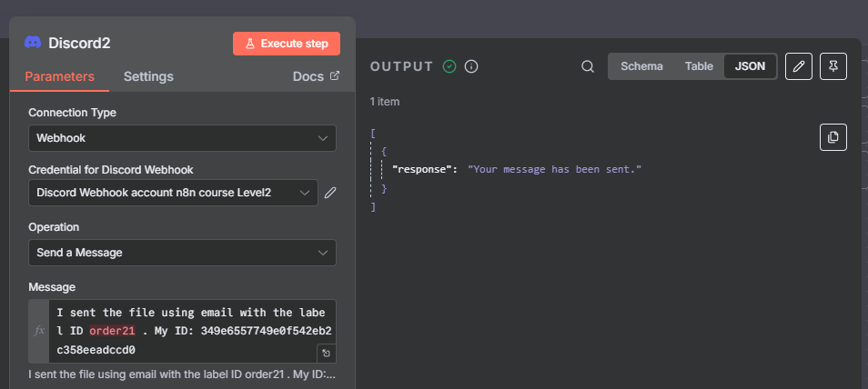Pin the output data with pin icon
The height and width of the screenshot is (389, 868).
(833, 66)
